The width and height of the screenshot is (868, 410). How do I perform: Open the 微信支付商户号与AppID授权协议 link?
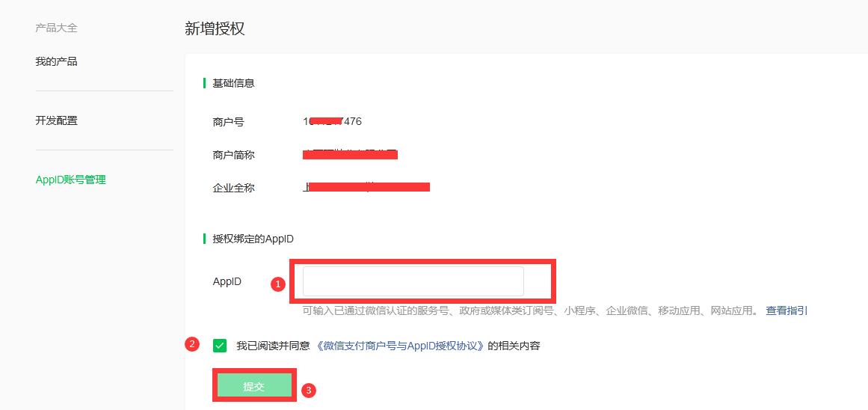tap(399, 346)
